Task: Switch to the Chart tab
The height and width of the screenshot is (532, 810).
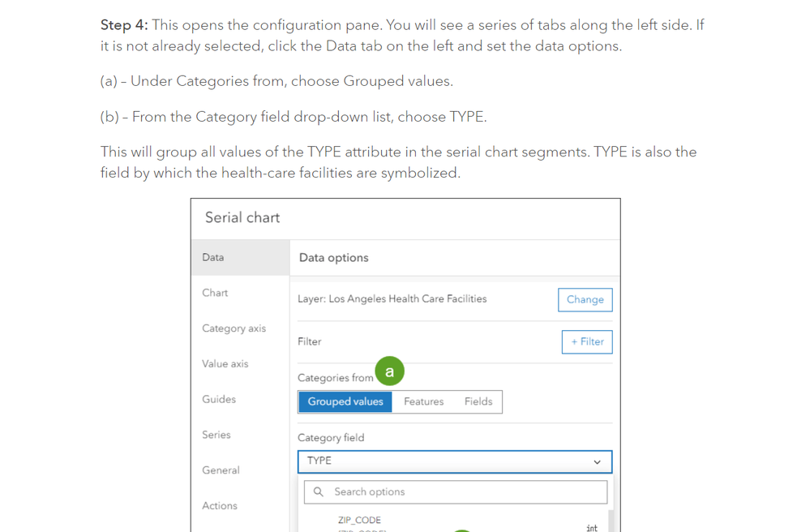Action: point(215,293)
